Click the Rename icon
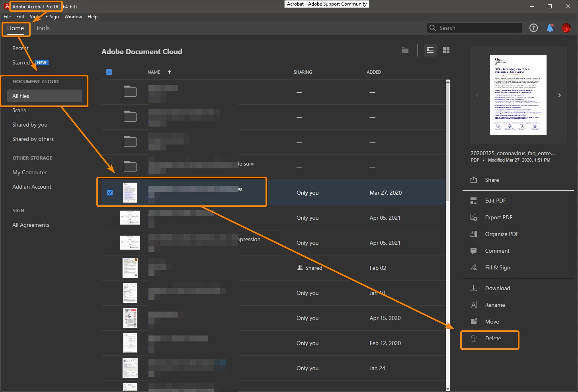The width and height of the screenshot is (578, 392). click(x=474, y=305)
